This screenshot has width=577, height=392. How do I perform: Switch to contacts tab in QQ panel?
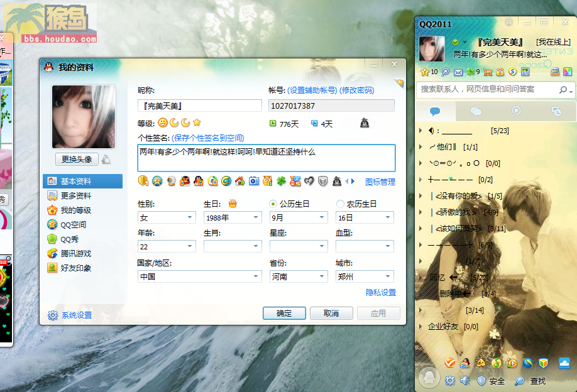[x=435, y=111]
